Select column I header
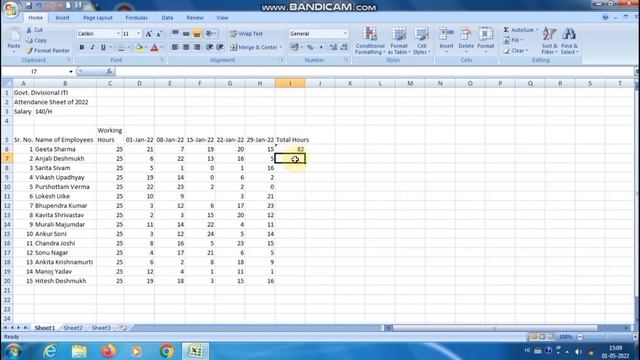 tap(290, 83)
